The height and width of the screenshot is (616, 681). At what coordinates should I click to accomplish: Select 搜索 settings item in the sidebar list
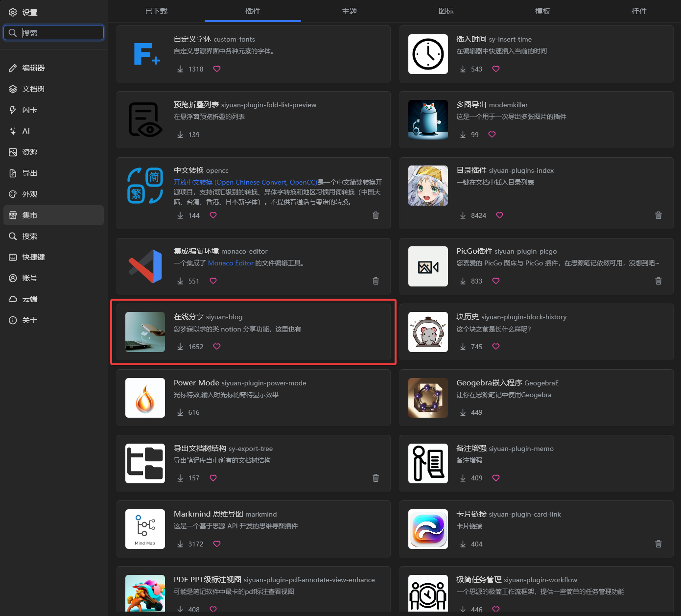54,237
